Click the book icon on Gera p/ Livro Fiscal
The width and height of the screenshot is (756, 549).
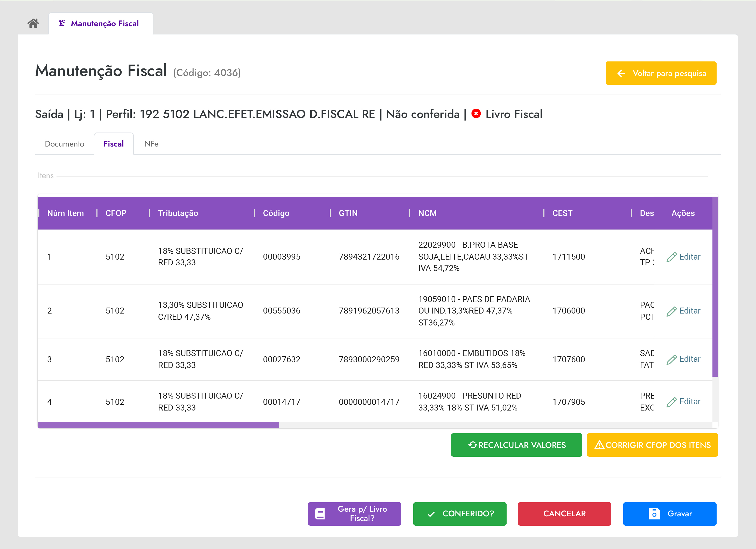click(320, 514)
